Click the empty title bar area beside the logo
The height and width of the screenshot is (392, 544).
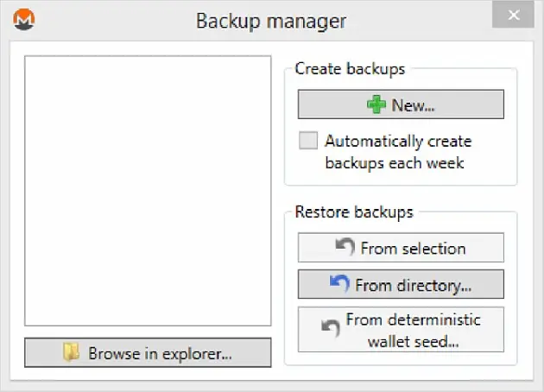115,20
